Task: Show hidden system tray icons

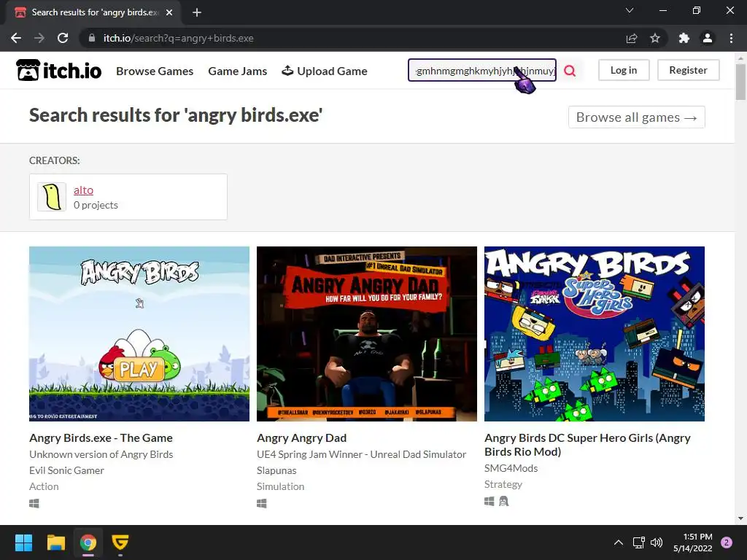Action: click(619, 542)
